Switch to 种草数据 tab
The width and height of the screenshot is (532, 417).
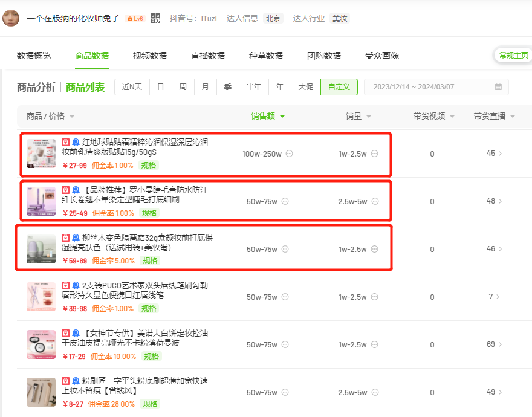(x=266, y=56)
